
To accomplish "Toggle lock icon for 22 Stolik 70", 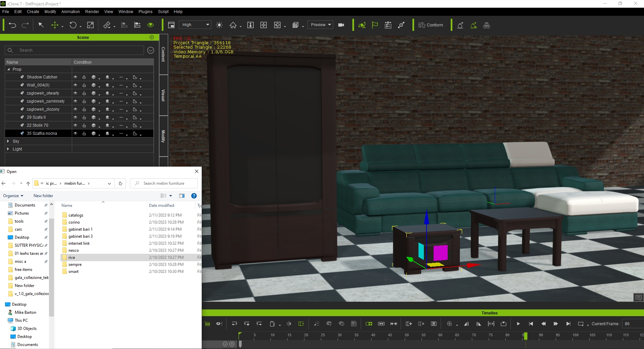I will coord(84,125).
